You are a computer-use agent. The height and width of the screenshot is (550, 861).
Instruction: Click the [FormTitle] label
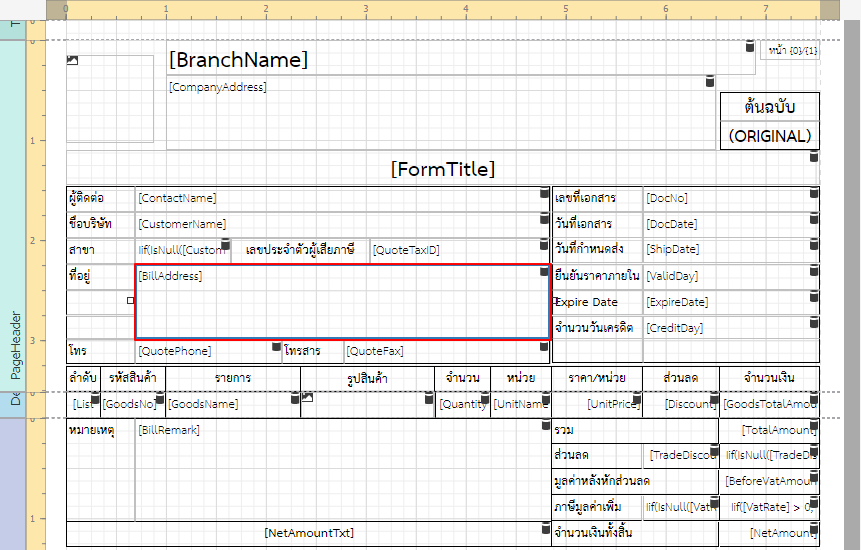(x=443, y=169)
